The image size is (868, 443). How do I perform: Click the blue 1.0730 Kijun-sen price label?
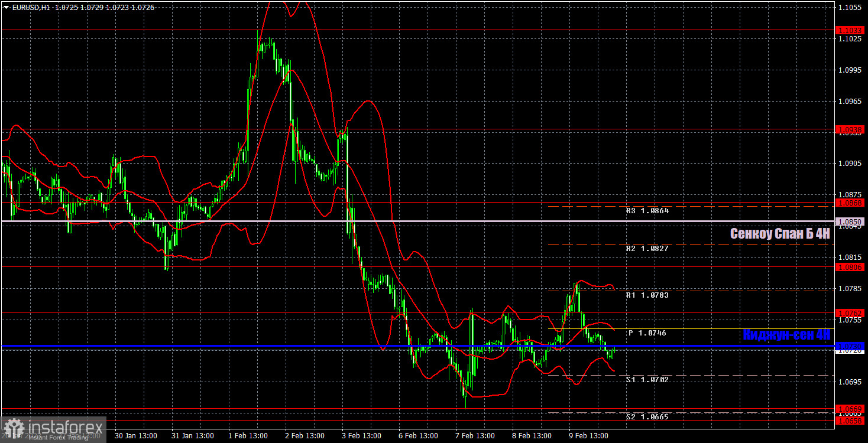pos(850,346)
